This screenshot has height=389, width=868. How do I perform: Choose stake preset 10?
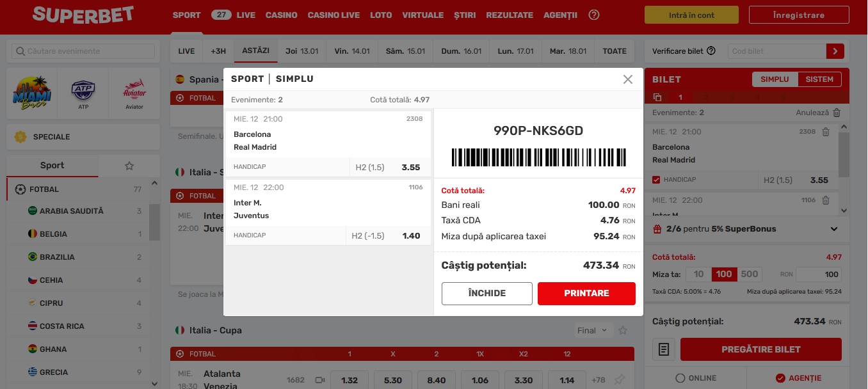tap(698, 274)
